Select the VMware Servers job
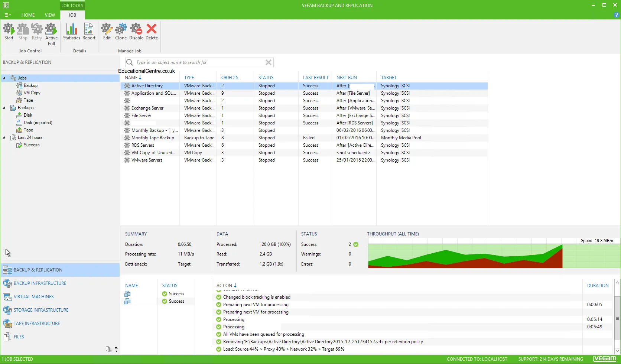 coord(304,160)
